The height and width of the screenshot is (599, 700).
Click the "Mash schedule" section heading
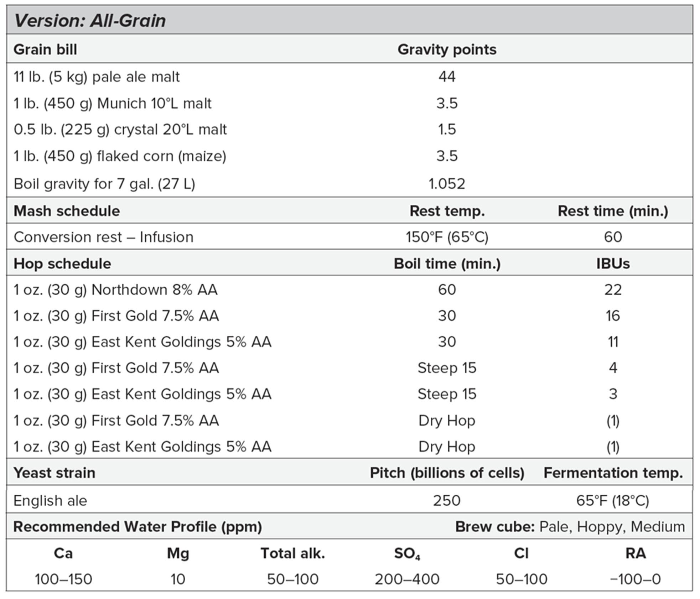coord(67,211)
